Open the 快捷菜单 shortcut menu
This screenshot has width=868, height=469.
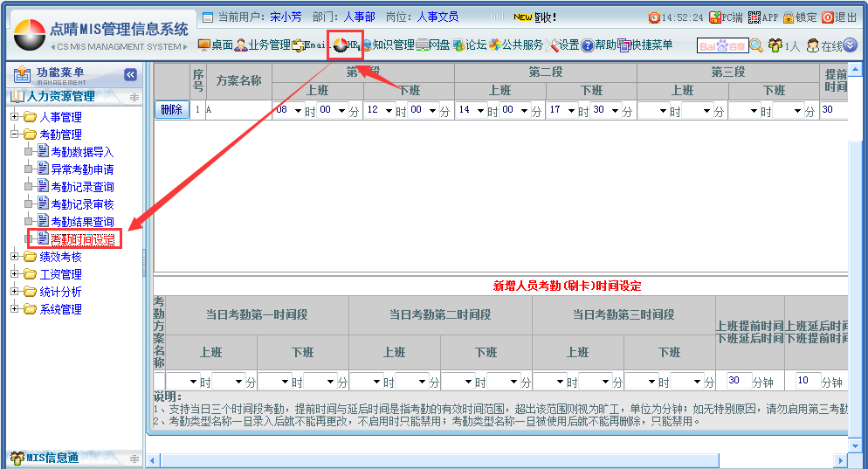click(645, 45)
